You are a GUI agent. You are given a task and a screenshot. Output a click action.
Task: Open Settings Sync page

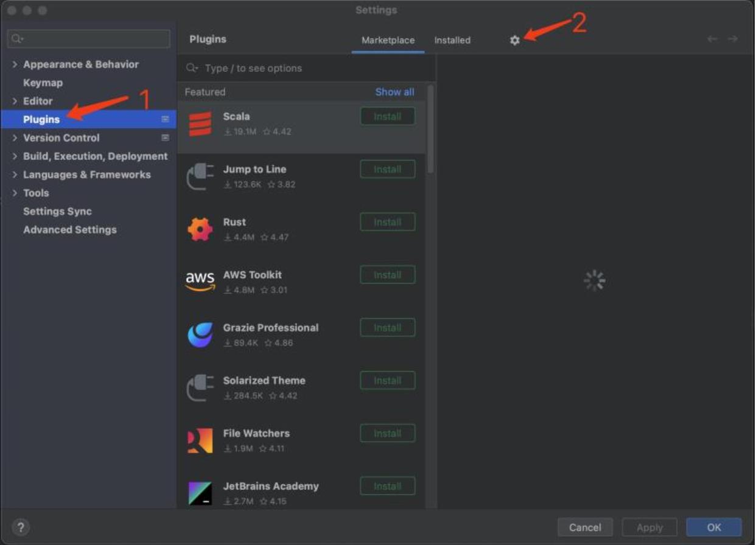coord(57,211)
